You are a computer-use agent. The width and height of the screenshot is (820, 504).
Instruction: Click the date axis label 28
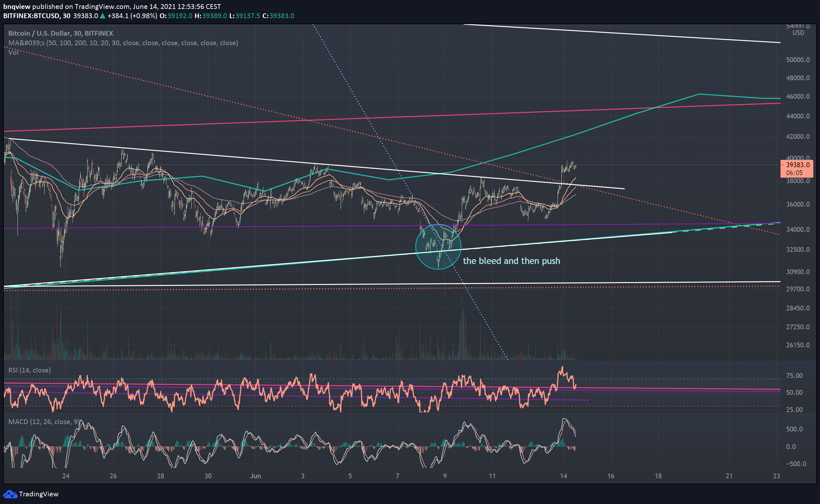160,476
